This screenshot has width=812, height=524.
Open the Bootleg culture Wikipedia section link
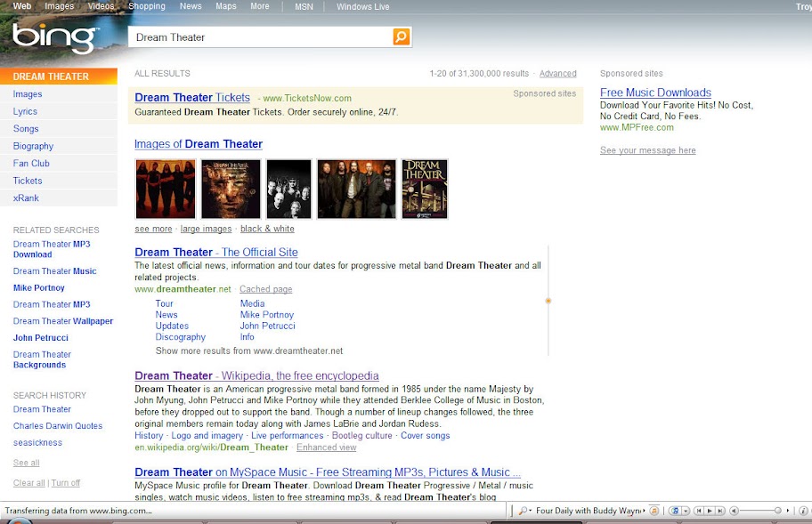362,436
